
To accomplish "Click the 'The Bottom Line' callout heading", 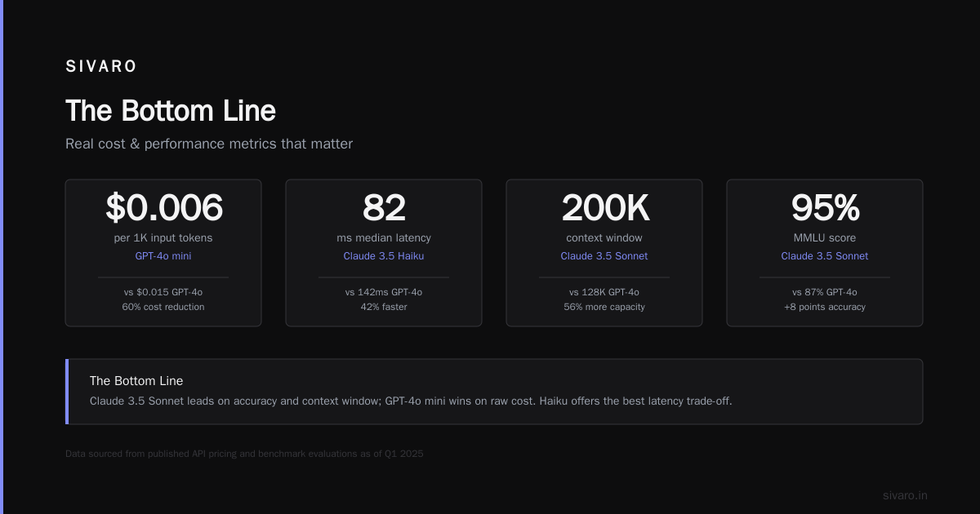I will tap(136, 381).
